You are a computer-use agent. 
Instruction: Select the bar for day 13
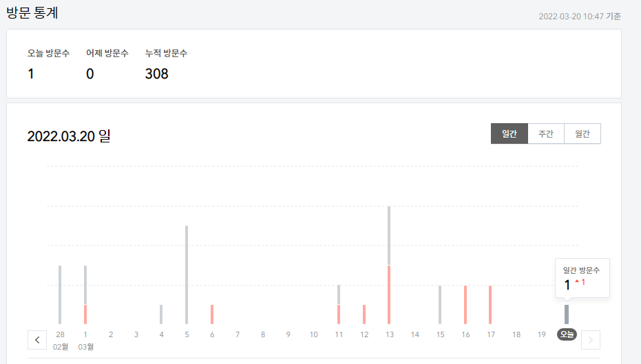[389, 265]
